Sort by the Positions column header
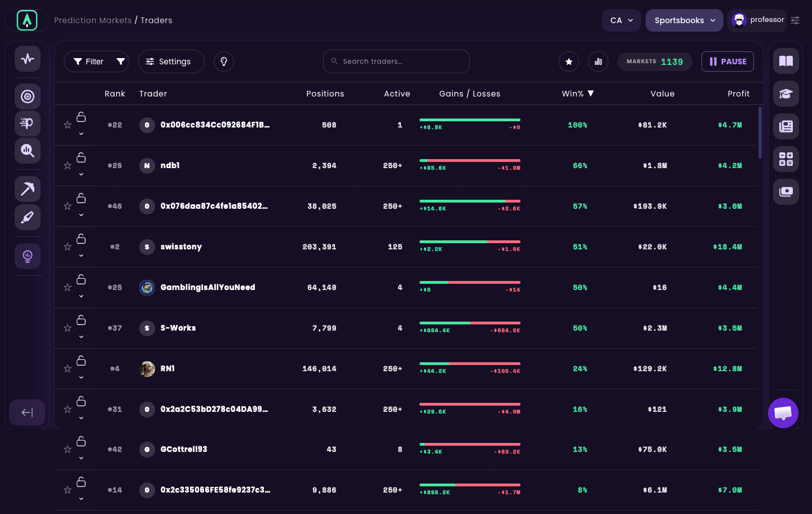 pos(325,94)
